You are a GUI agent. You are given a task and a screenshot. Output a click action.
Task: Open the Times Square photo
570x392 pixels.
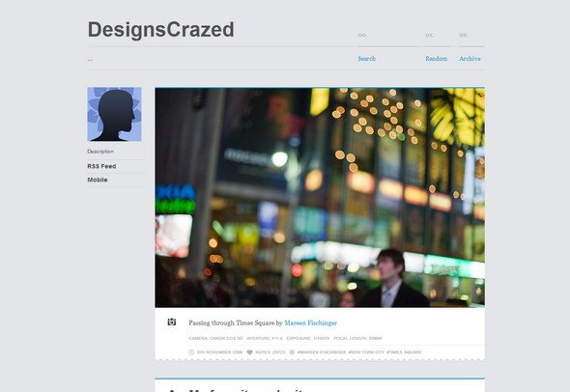pos(320,198)
